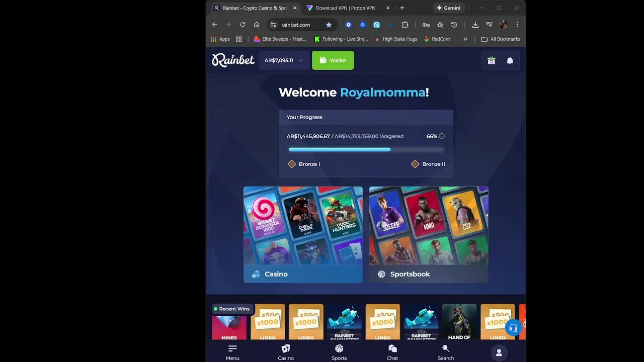Click the blue circle extension icon
The image size is (644, 362).
pos(348,25)
